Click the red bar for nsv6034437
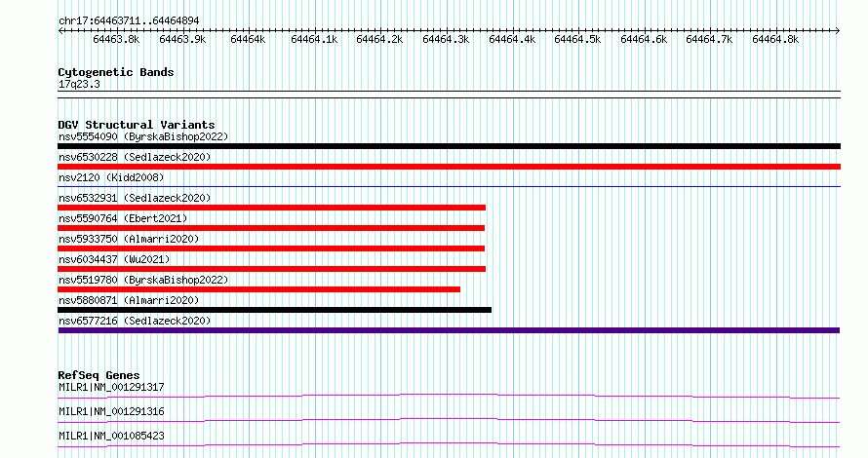This screenshot has width=868, height=458. click(x=272, y=269)
